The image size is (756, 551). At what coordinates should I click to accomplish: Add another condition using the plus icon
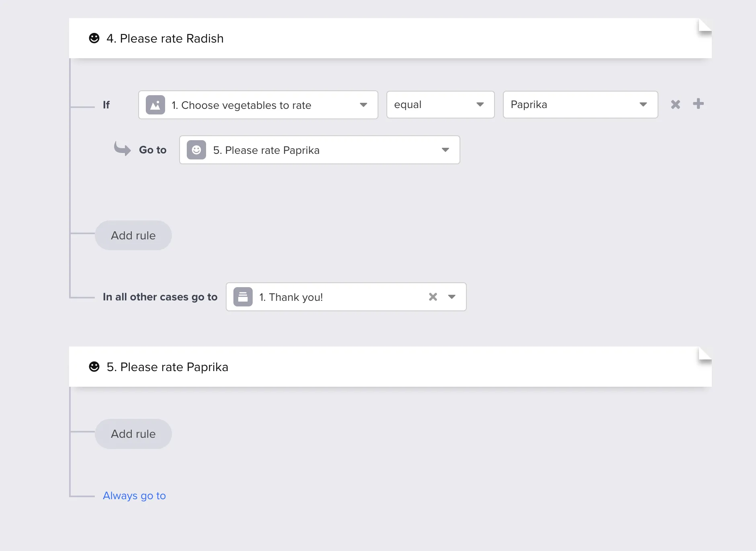coord(699,104)
